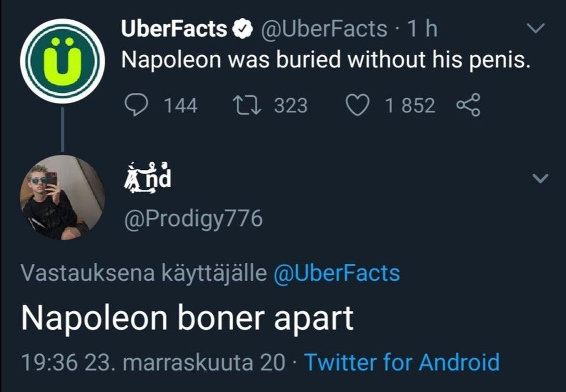Like the UberFacts tweet with heart icon
Image resolution: width=566 pixels, height=392 pixels.
tap(358, 106)
